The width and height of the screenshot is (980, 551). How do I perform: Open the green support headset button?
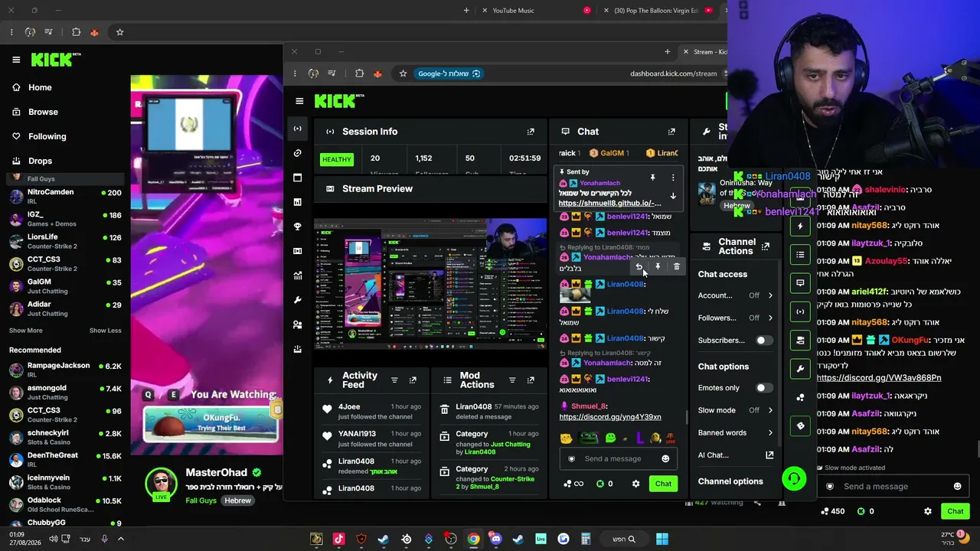(x=794, y=479)
